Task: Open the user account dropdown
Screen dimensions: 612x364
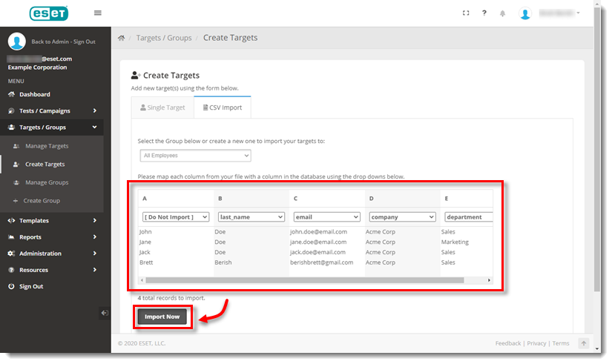Action: pyautogui.click(x=550, y=13)
